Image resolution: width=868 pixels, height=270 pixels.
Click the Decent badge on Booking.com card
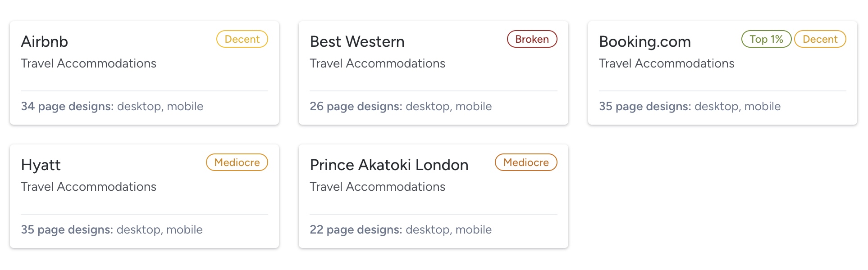click(x=820, y=39)
